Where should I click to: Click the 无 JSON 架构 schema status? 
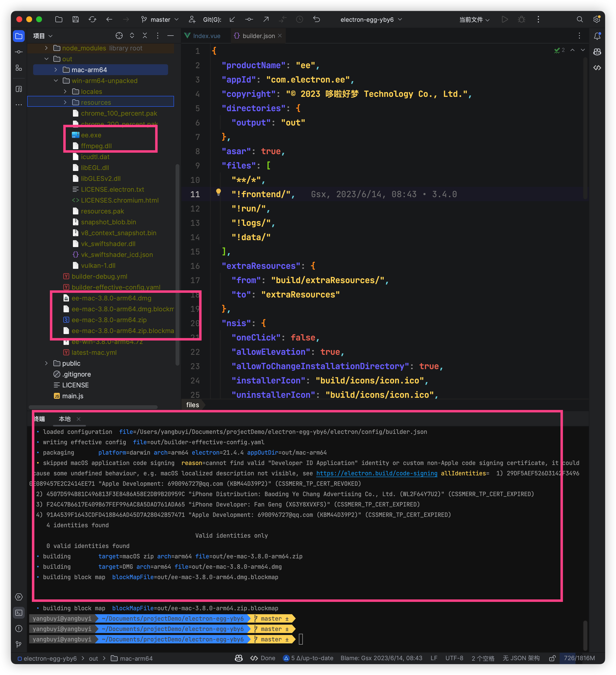tap(521, 658)
